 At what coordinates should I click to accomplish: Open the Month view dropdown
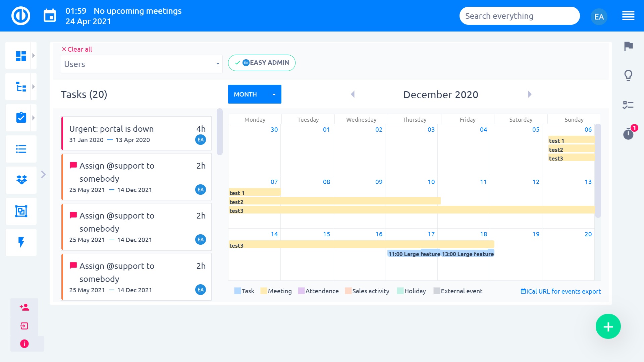point(255,94)
